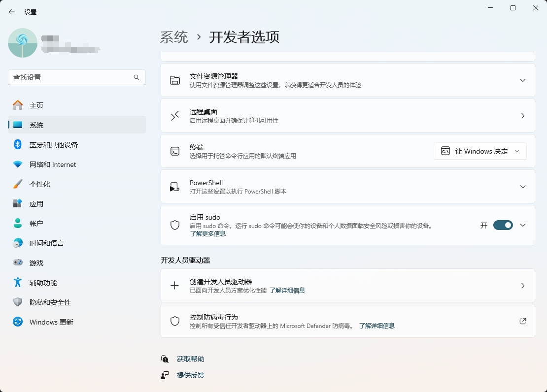Click the clock globe icon for 时间和语言

click(x=18, y=243)
